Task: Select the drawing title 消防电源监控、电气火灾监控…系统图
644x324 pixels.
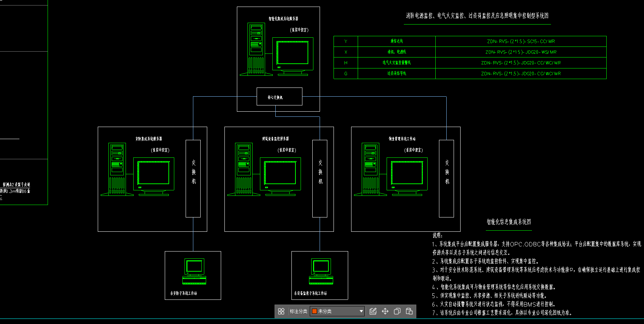Action: coord(477,16)
